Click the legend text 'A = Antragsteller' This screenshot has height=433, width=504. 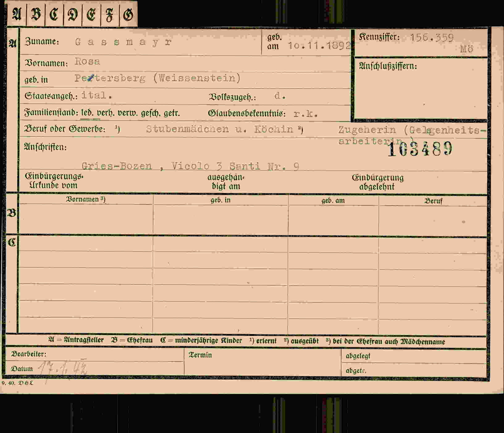click(x=76, y=340)
